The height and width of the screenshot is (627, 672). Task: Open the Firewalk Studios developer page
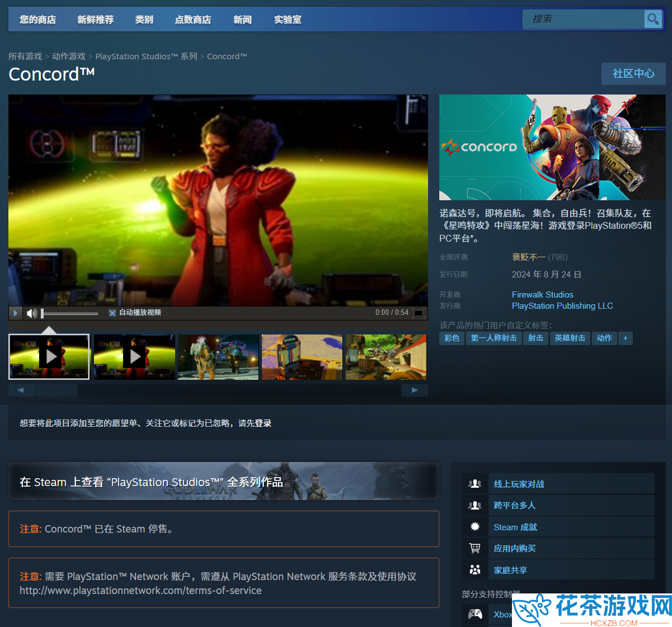(543, 295)
